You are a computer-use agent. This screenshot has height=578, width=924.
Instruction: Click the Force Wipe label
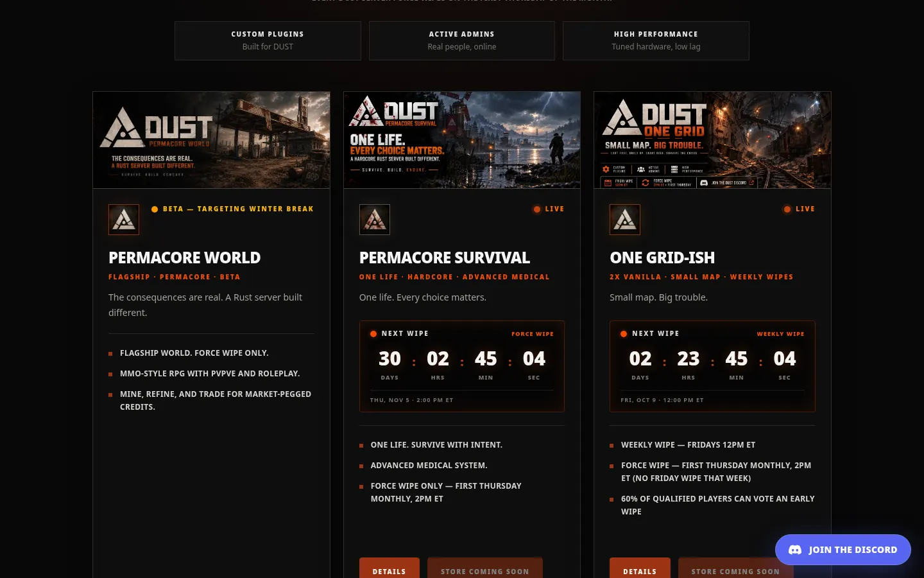click(533, 334)
